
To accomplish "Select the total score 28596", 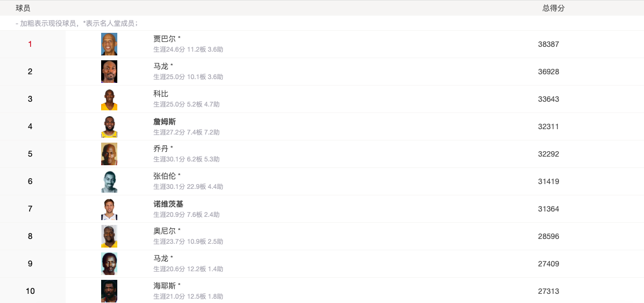I will pos(548,236).
